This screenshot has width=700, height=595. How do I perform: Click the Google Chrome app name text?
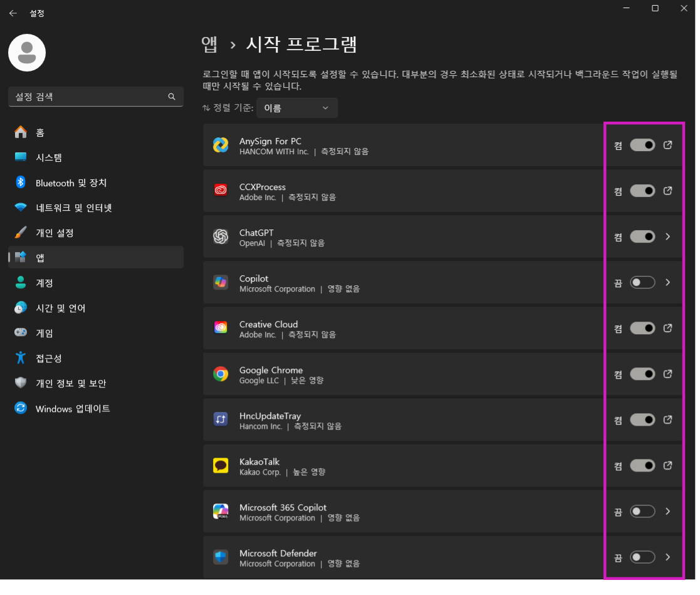[x=271, y=370]
